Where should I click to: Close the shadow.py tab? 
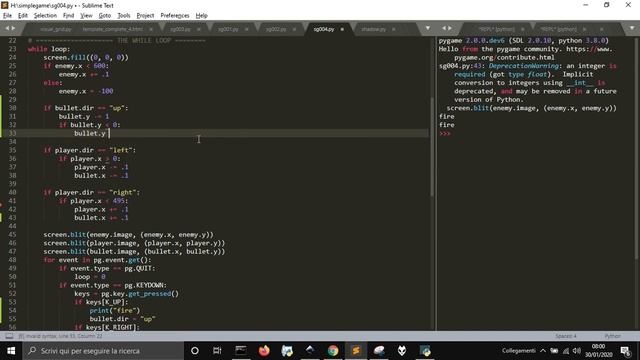[393, 29]
